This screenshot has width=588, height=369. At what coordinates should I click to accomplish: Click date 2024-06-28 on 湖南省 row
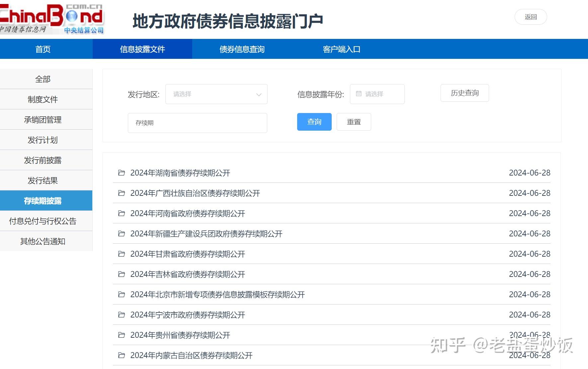click(530, 173)
